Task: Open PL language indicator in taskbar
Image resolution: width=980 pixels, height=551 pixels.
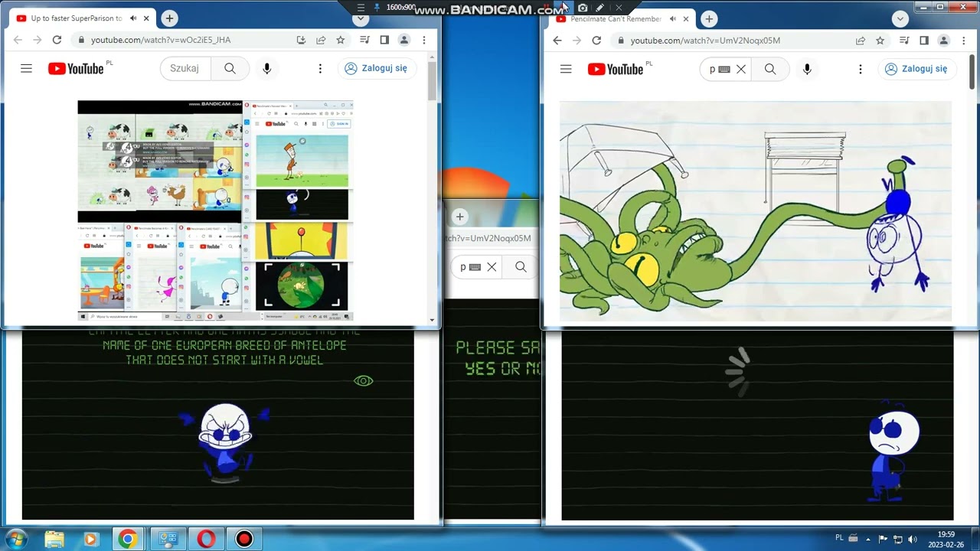Action: click(839, 538)
